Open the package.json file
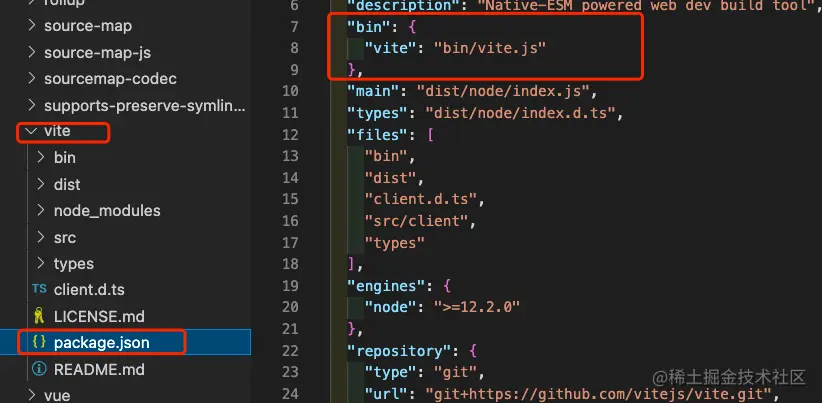Viewport: 822px width, 403px height. [x=102, y=343]
